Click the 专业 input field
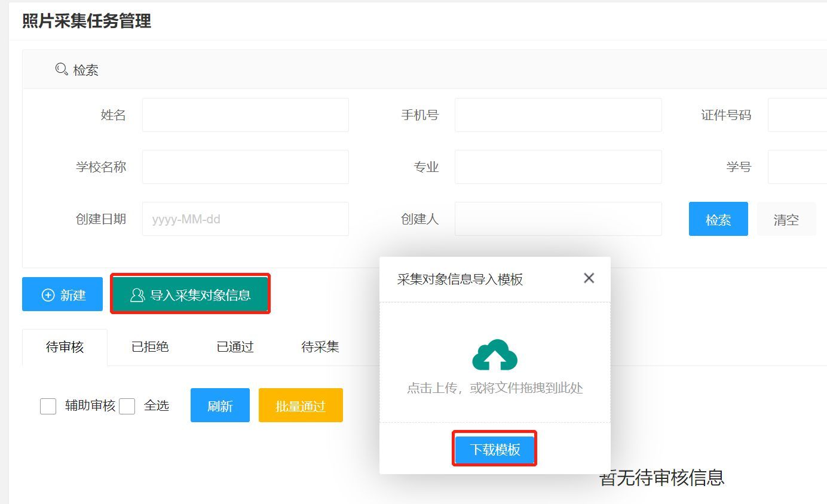Screen dimensions: 827x504 (558, 167)
